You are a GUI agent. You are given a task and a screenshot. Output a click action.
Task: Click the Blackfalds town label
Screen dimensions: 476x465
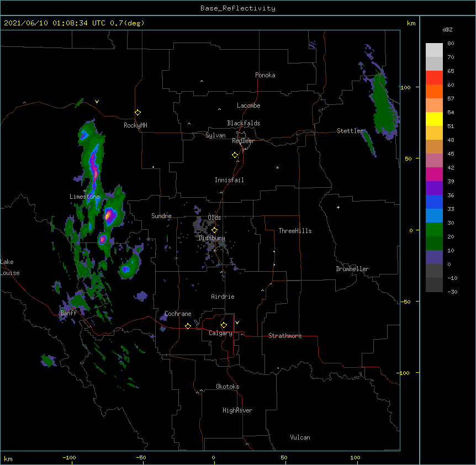pos(244,123)
